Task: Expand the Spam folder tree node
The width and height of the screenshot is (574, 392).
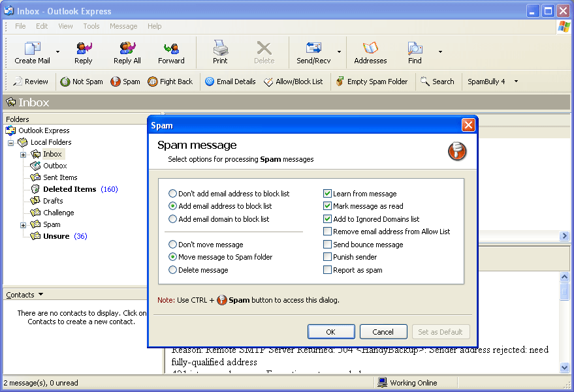Action: [x=23, y=225]
